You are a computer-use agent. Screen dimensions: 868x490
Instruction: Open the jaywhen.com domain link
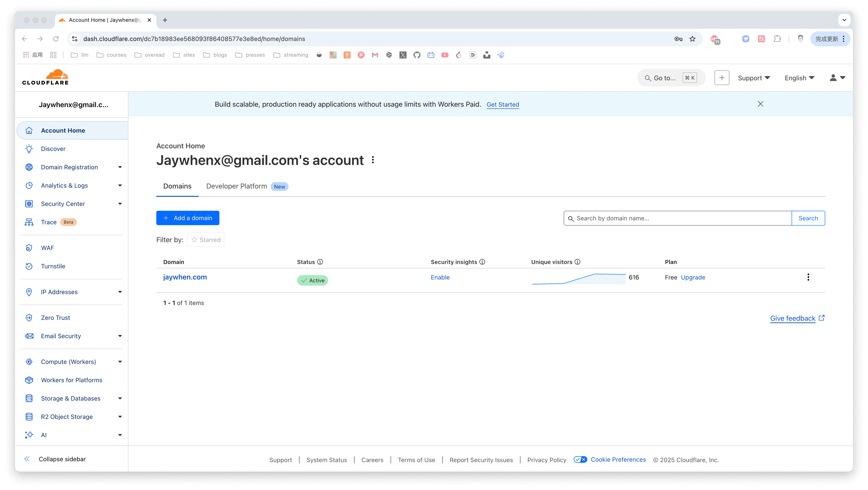click(x=185, y=277)
